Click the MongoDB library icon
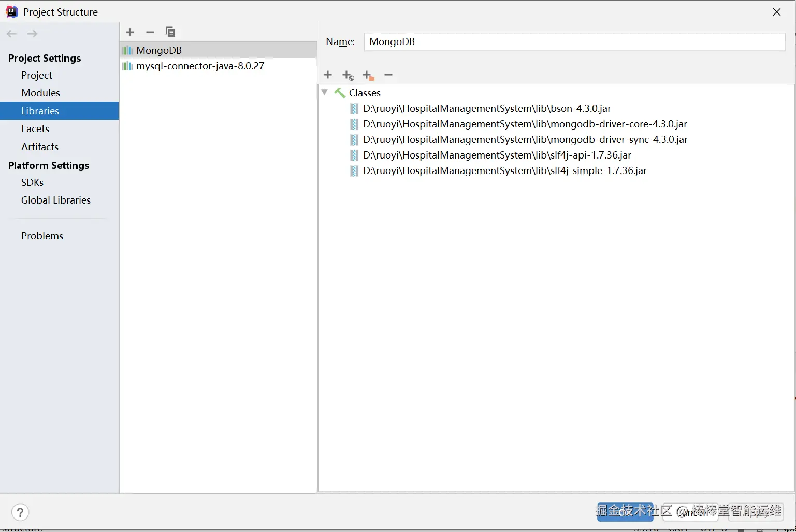Viewport: 796px width, 532px height. tap(127, 50)
